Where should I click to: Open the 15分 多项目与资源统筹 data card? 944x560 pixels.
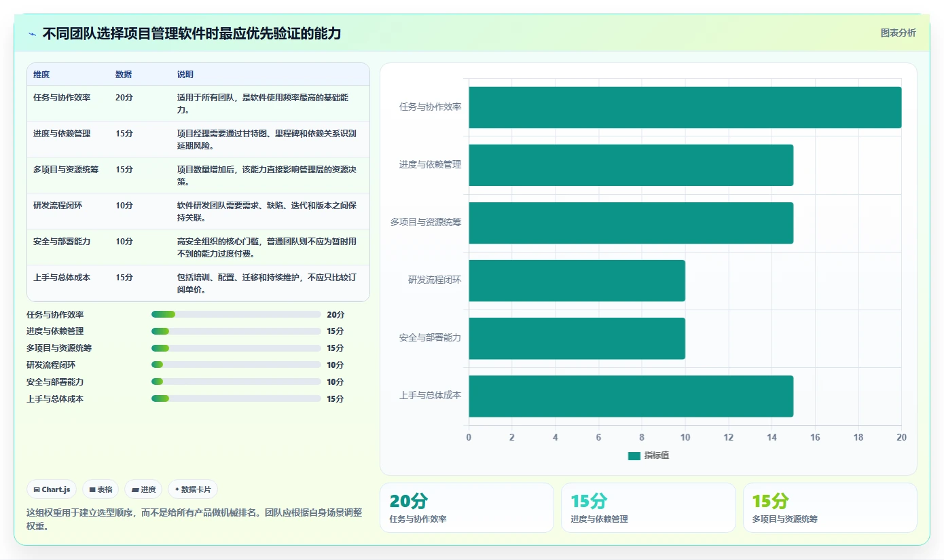pyautogui.click(x=830, y=508)
